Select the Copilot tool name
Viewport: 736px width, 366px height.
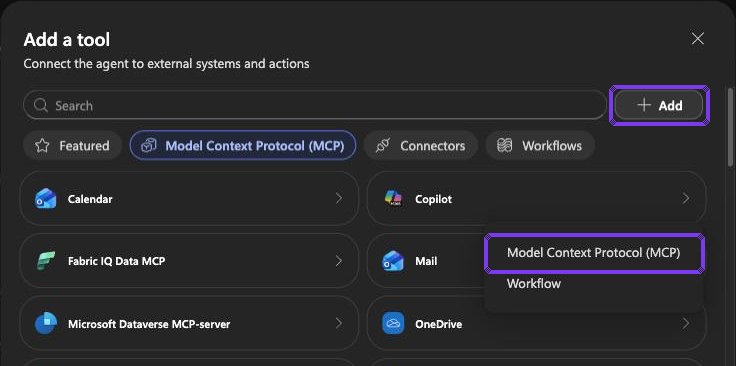[433, 199]
